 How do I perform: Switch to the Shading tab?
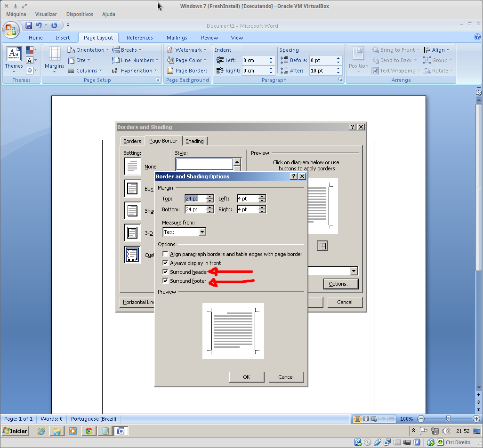click(194, 141)
